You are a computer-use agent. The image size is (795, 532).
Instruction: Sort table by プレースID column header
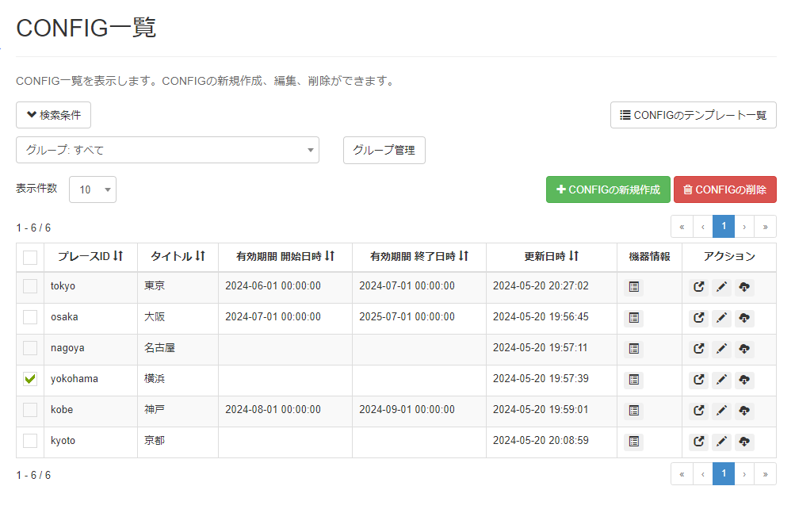[x=90, y=256]
